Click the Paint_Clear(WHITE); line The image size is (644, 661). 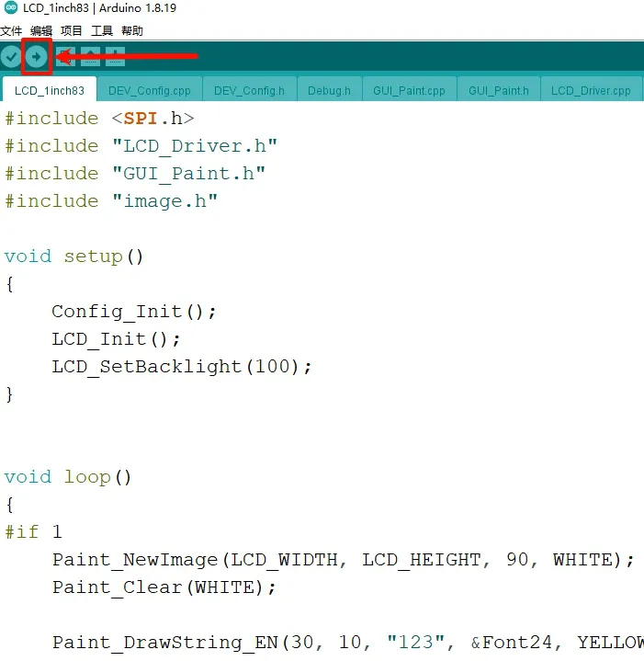coord(164,587)
